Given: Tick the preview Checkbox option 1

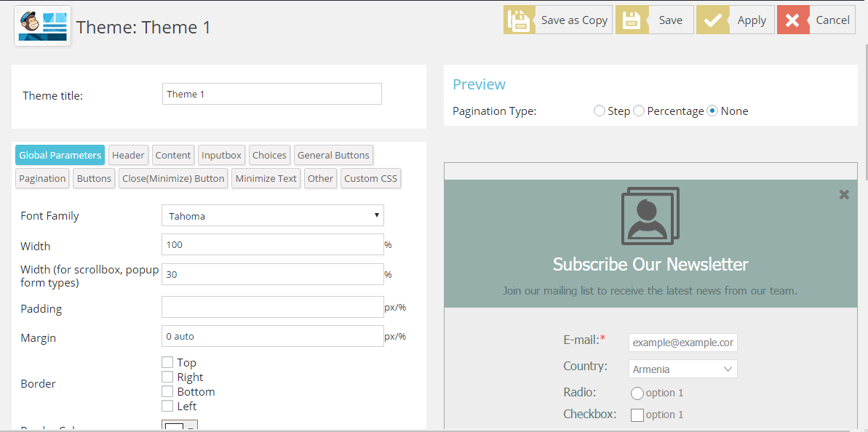Looking at the screenshot, I should pyautogui.click(x=637, y=415).
